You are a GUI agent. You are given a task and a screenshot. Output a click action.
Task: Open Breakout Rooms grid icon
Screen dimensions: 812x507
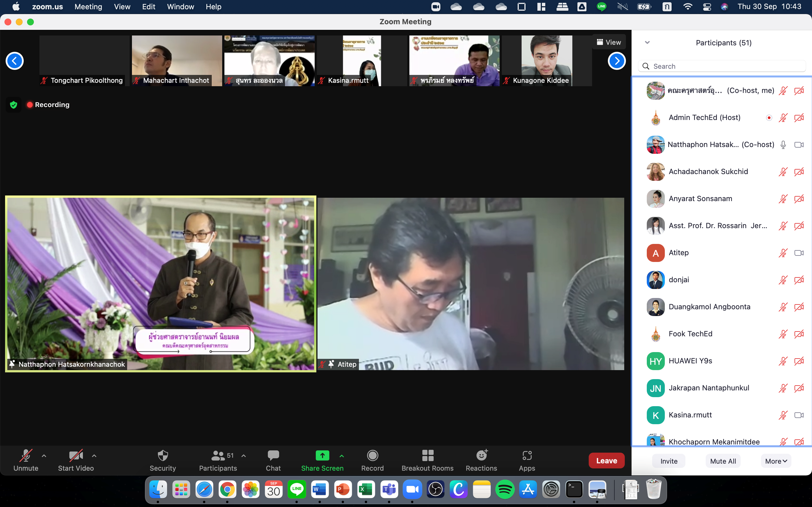427,456
